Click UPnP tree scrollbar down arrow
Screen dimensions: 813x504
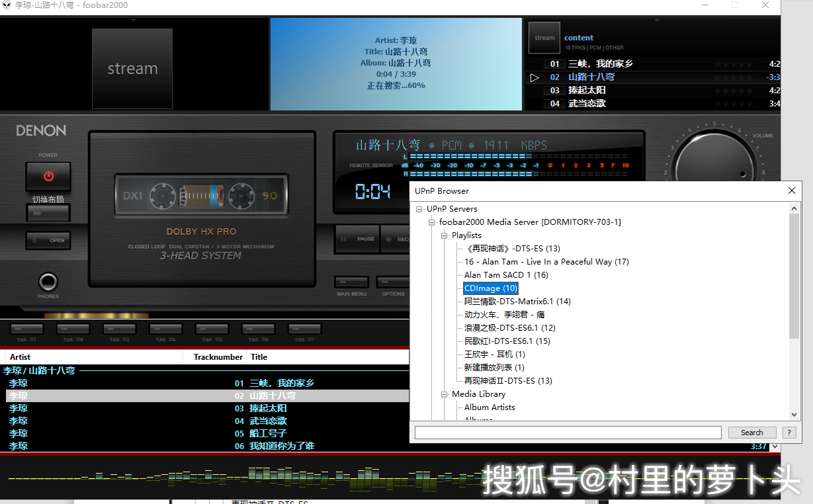pos(794,415)
